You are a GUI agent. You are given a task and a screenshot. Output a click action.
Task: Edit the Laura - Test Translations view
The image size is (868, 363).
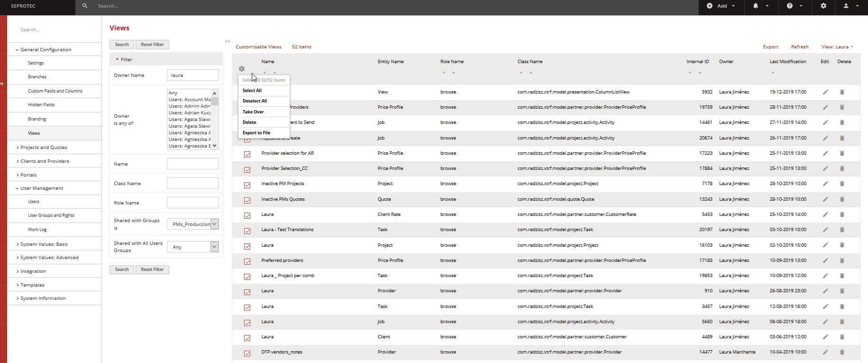pos(825,230)
